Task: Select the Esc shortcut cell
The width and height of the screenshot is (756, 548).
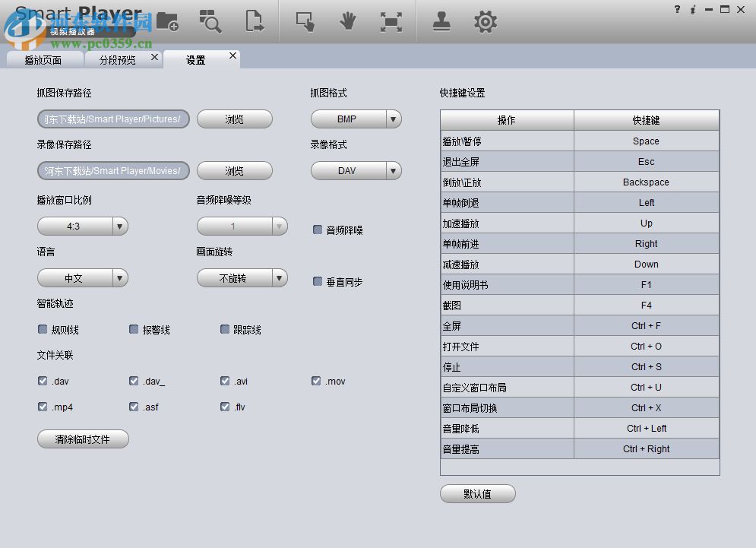Action: (x=646, y=162)
